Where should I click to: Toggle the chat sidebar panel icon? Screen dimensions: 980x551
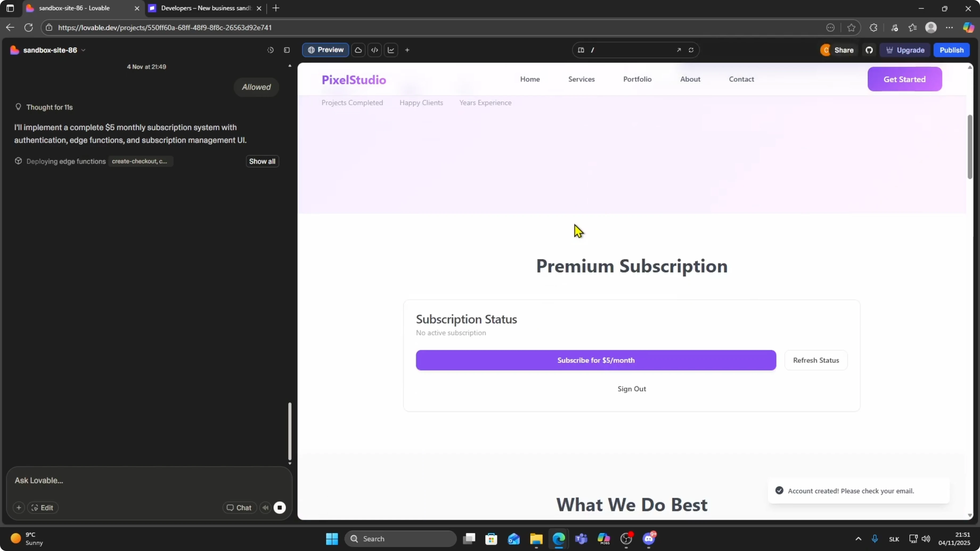[287, 50]
